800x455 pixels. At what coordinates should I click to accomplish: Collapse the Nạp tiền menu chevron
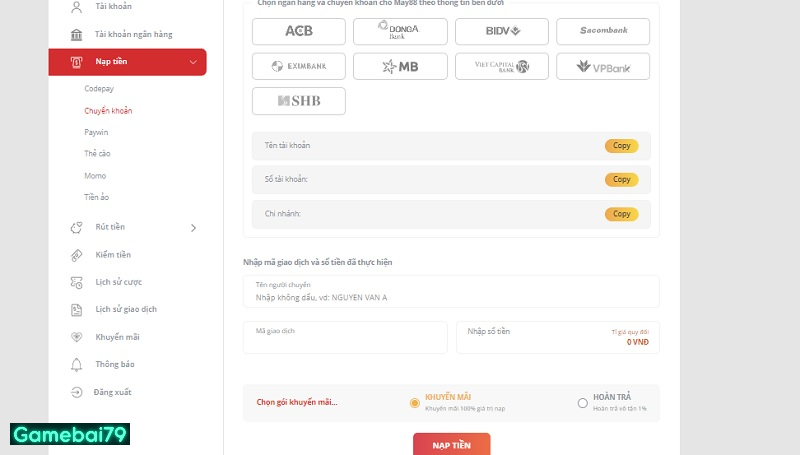click(x=193, y=63)
